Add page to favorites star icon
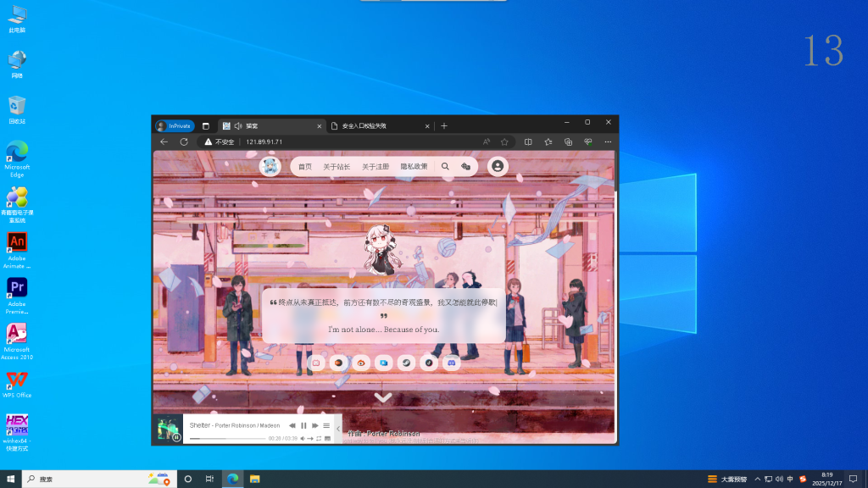Image resolution: width=868 pixels, height=488 pixels. tap(504, 141)
